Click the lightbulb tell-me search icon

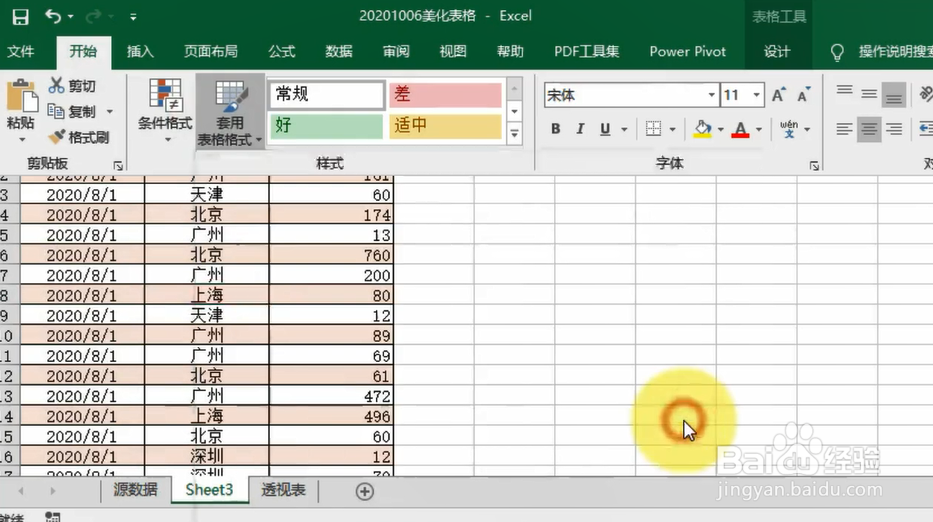(x=837, y=53)
